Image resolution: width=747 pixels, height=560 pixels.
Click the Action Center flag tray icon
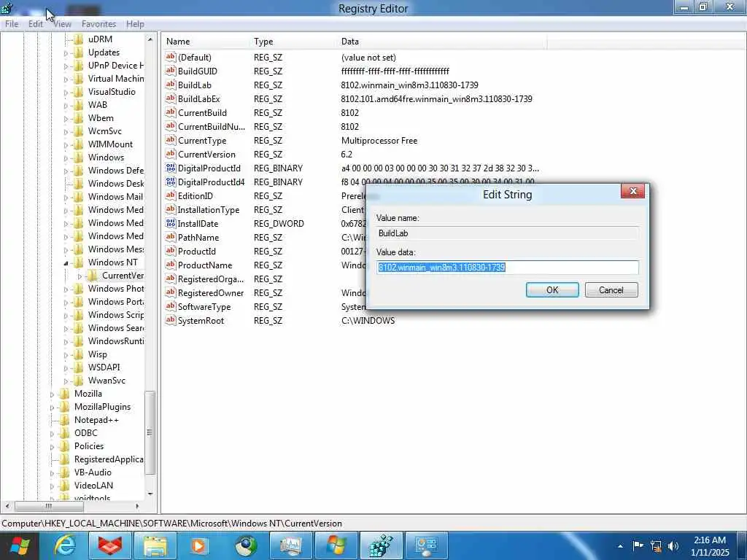tap(638, 545)
